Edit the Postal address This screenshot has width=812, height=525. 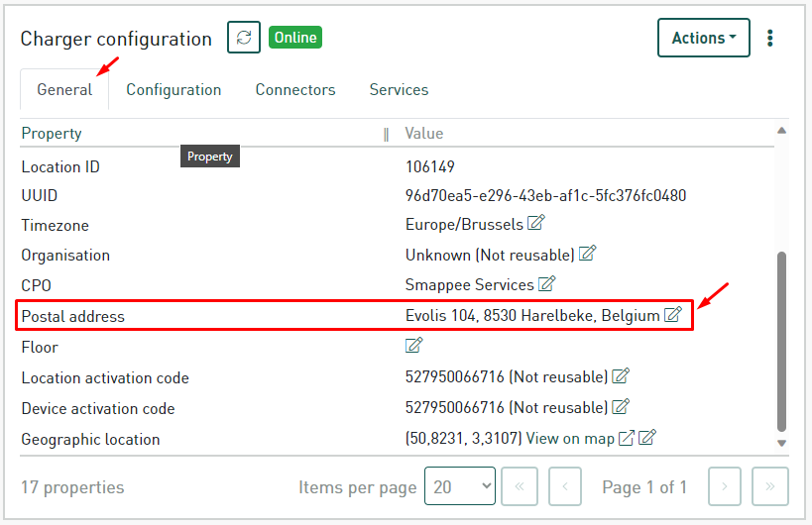coord(673,314)
